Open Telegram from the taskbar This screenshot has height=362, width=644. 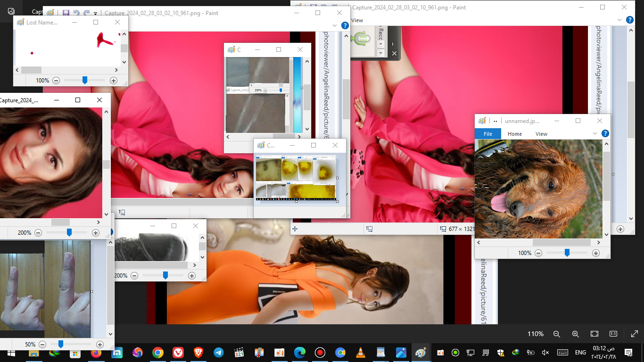pos(218,353)
